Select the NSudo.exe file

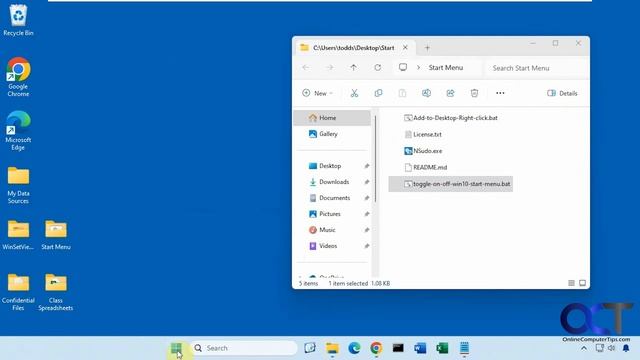click(423, 151)
